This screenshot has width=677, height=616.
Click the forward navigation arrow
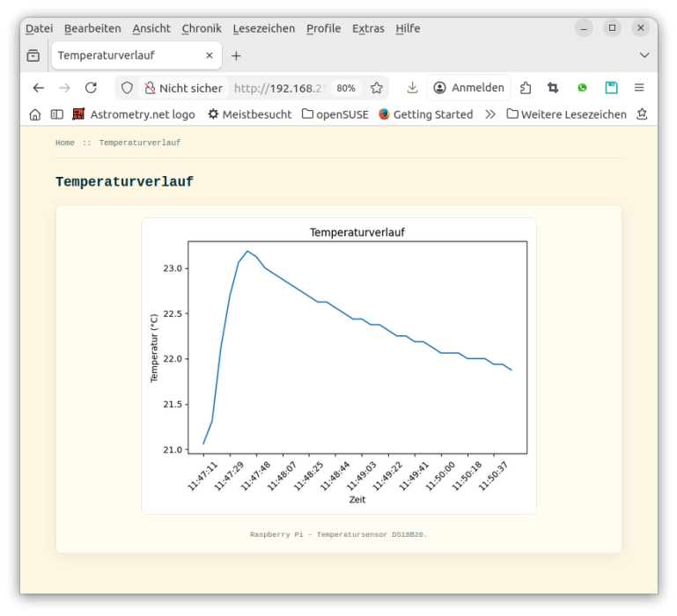tap(64, 88)
